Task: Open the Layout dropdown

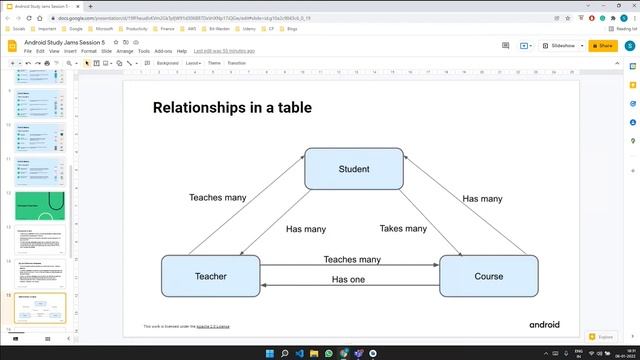Action: click(193, 63)
